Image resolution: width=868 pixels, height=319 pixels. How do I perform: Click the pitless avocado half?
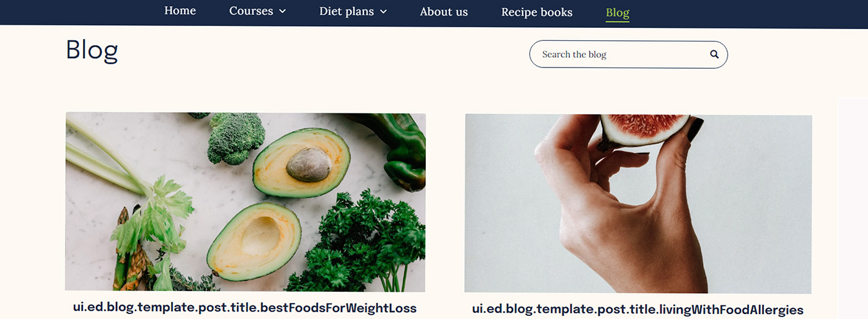(x=254, y=240)
